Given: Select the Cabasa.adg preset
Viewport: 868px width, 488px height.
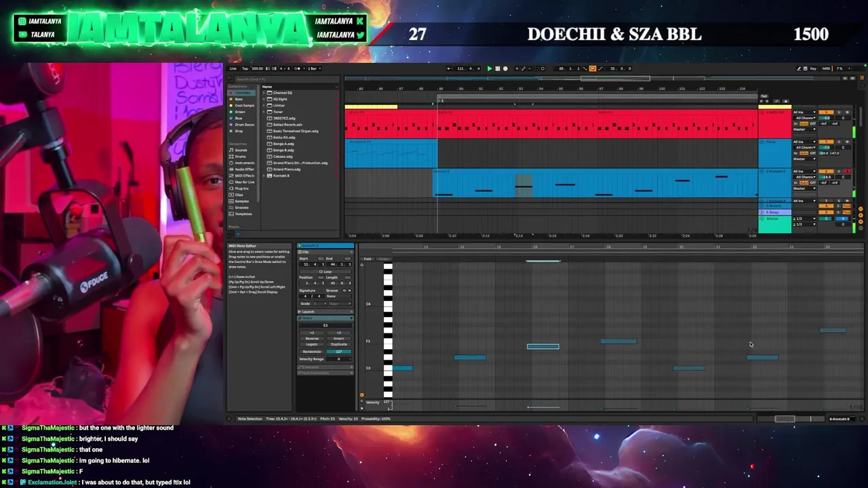Looking at the screenshot, I should click(x=283, y=157).
